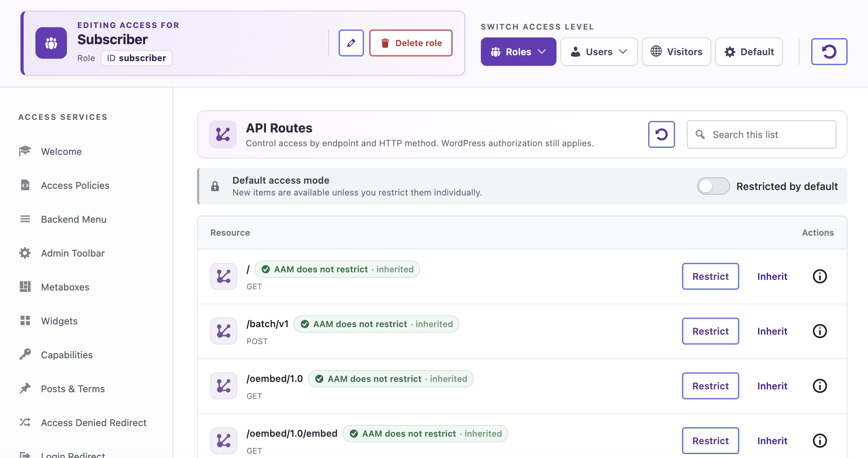Image resolution: width=868 pixels, height=458 pixels.
Task: Restrict the /batch/v1 POST route
Action: pyautogui.click(x=710, y=331)
